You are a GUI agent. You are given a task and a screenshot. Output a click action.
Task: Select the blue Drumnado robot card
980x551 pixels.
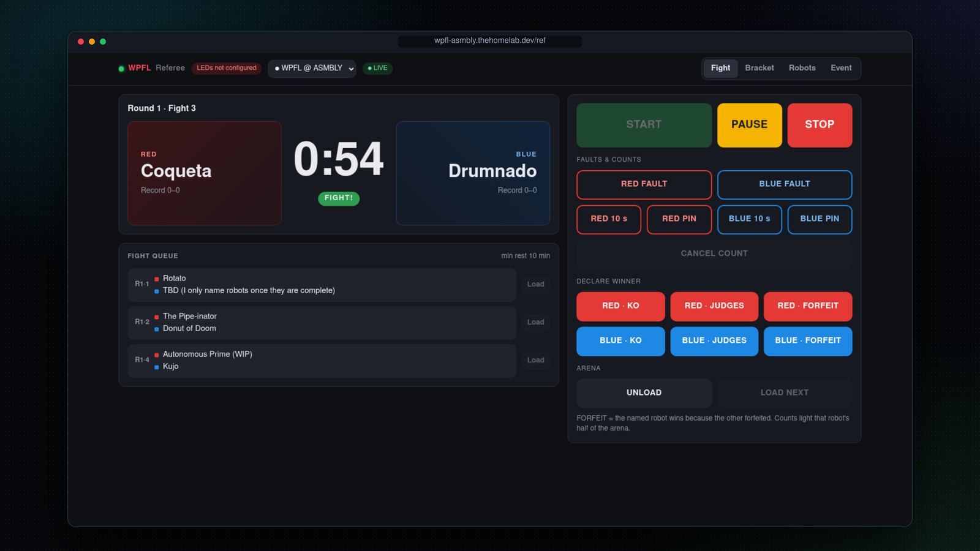coord(473,173)
